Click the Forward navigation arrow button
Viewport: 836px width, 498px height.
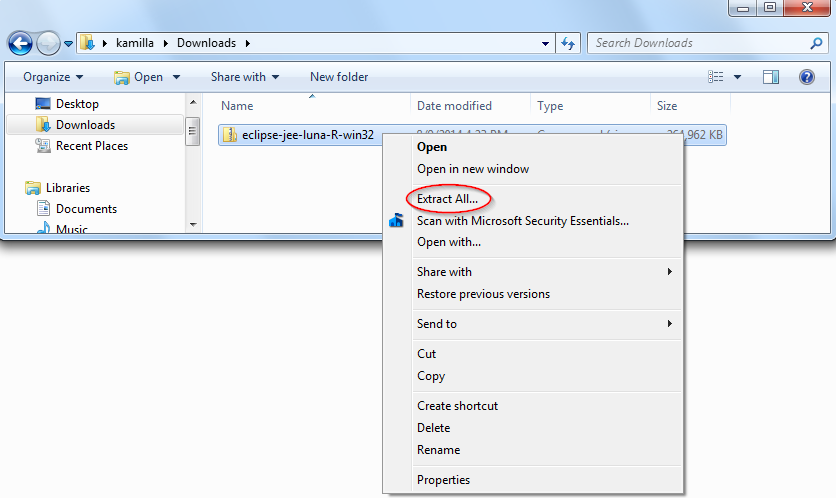click(48, 43)
